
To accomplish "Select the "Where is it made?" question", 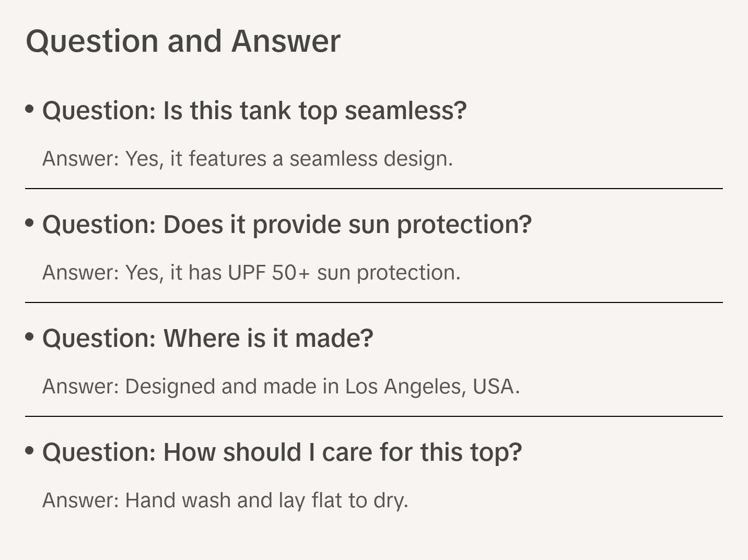I will click(x=208, y=339).
